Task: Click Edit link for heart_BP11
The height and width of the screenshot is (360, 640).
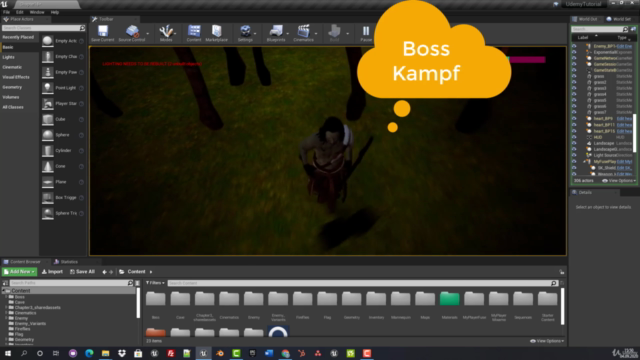Action: 624,125
